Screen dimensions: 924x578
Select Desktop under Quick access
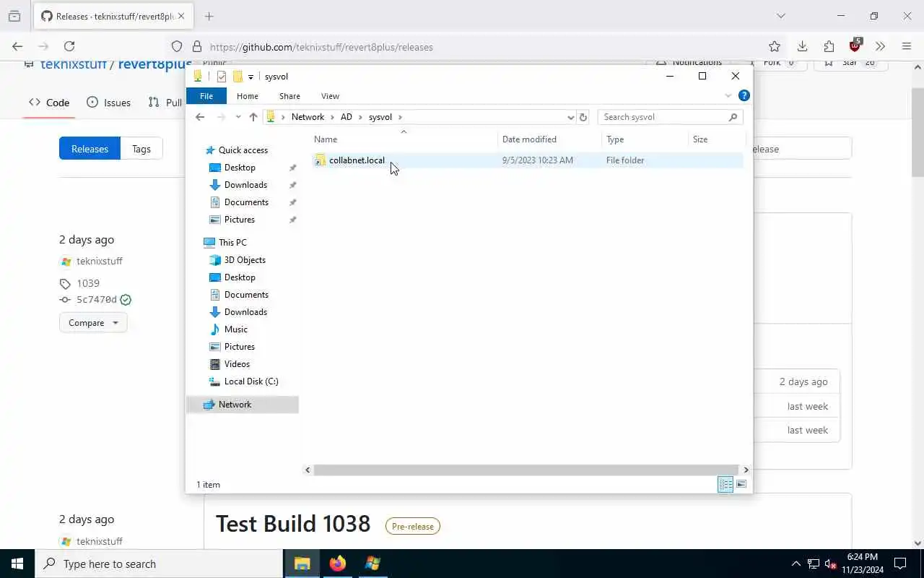tap(240, 168)
